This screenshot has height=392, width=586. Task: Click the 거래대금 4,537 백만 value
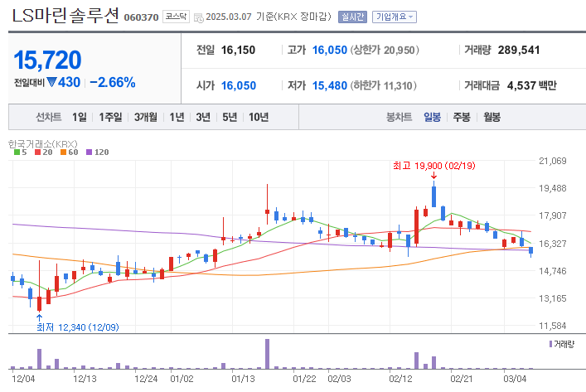coord(532,85)
